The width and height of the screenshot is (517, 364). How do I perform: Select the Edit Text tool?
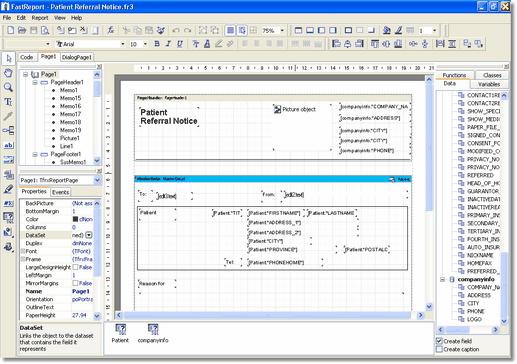click(x=8, y=102)
